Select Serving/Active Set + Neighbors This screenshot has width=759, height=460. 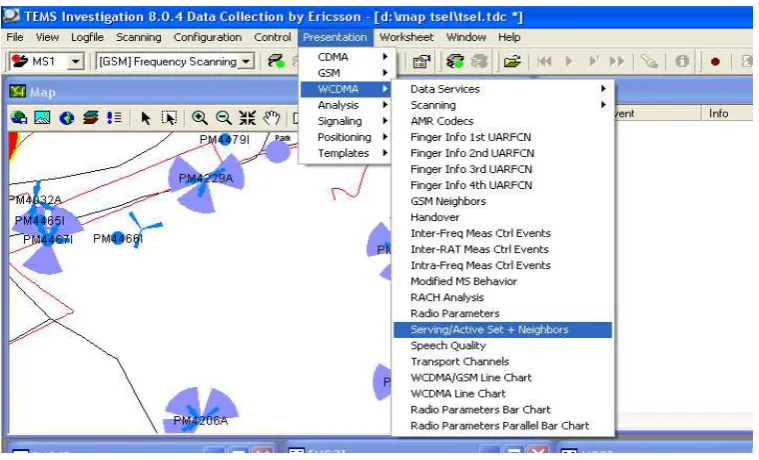[x=502, y=329]
